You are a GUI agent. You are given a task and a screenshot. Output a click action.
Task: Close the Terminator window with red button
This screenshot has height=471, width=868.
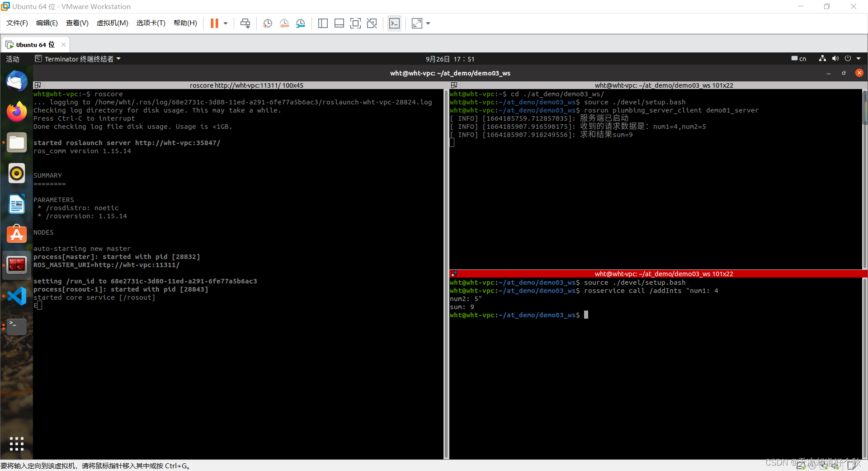click(859, 73)
